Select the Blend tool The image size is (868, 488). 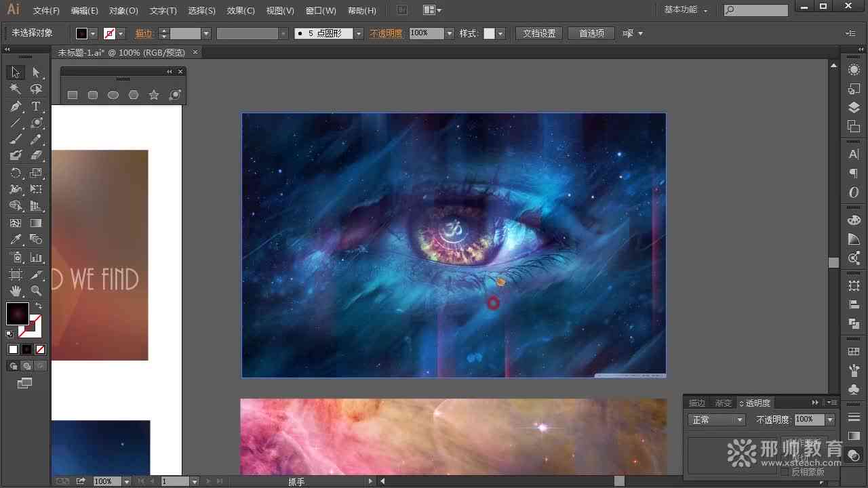point(36,240)
